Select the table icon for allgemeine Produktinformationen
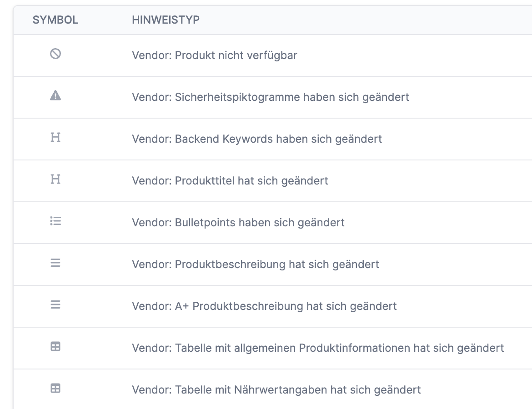This screenshot has height=409, width=532. click(55, 348)
